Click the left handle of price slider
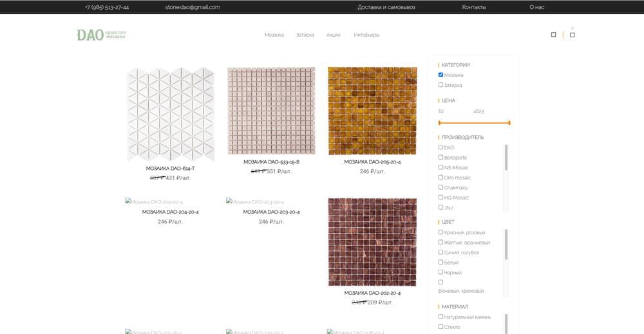 click(439, 123)
